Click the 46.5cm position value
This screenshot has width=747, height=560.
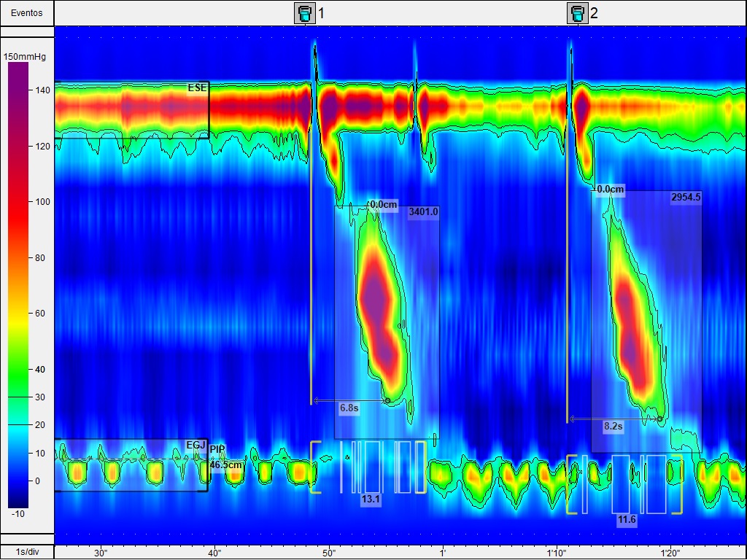coord(226,464)
